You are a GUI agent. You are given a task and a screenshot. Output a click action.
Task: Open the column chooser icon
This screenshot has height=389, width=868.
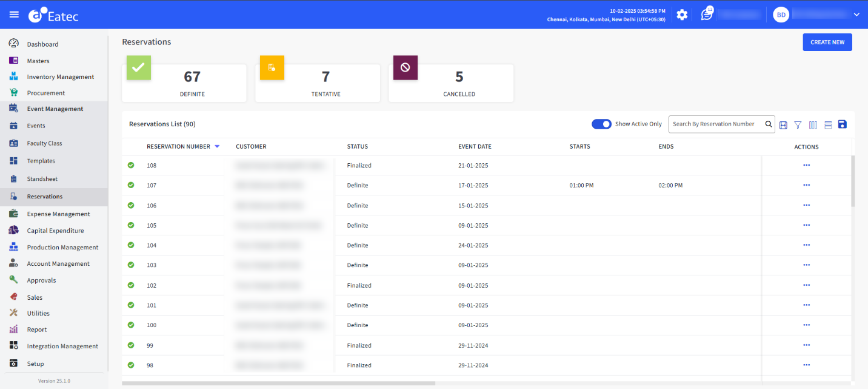pos(813,124)
